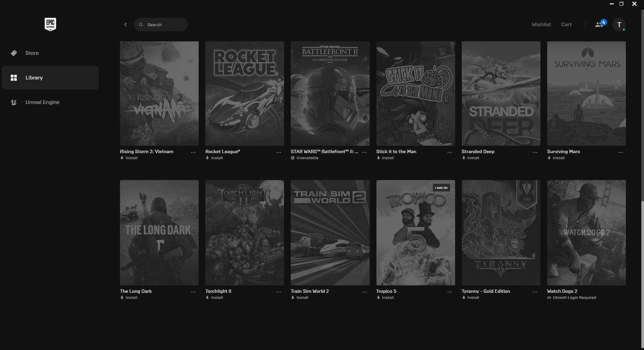Viewport: 644px width, 350px height.
Task: Switch to Library in sidebar
Action: 50,78
